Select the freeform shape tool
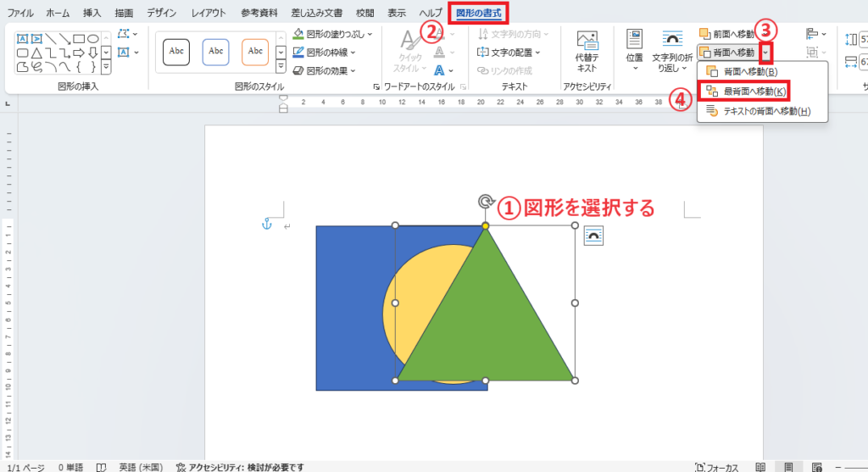868x472 pixels. [22, 68]
